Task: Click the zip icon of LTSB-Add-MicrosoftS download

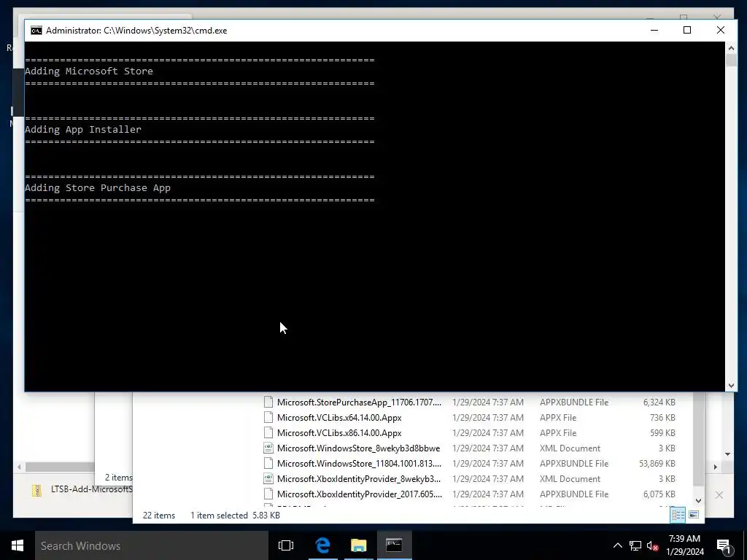Action: click(x=36, y=491)
